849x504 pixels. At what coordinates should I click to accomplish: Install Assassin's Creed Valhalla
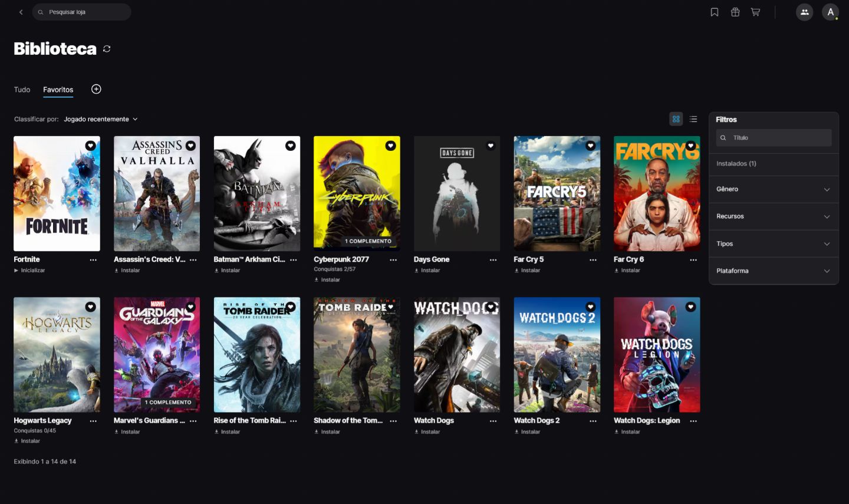[x=127, y=271]
